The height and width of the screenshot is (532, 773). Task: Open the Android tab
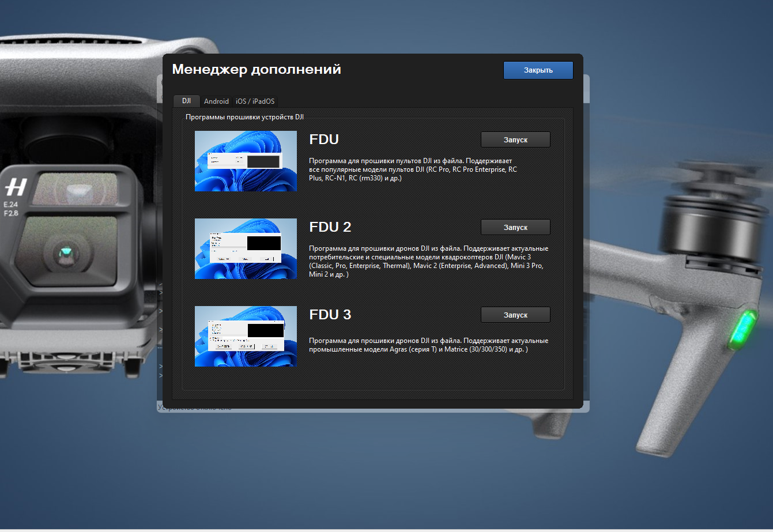pyautogui.click(x=216, y=101)
